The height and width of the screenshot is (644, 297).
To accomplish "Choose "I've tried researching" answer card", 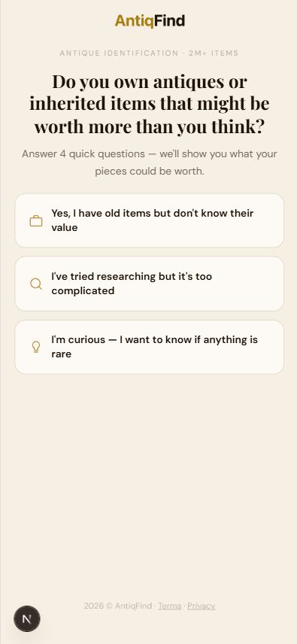I will click(150, 284).
